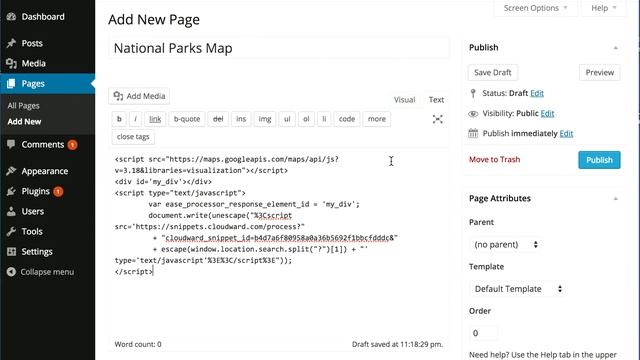
Task: Click the Preview button
Action: coord(600,73)
